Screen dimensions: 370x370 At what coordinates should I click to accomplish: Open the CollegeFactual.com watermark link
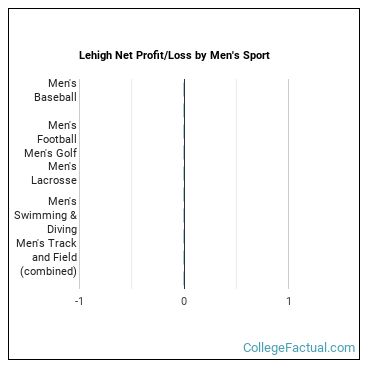coord(299,348)
